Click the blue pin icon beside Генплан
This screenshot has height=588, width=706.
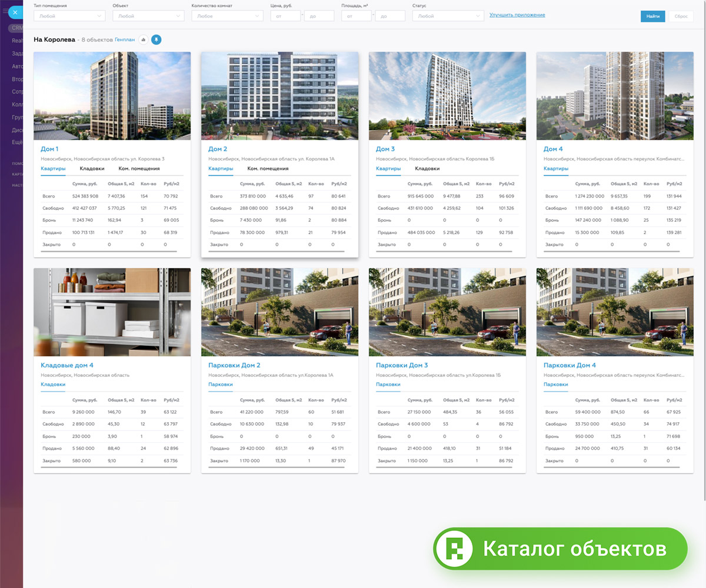[x=156, y=39]
